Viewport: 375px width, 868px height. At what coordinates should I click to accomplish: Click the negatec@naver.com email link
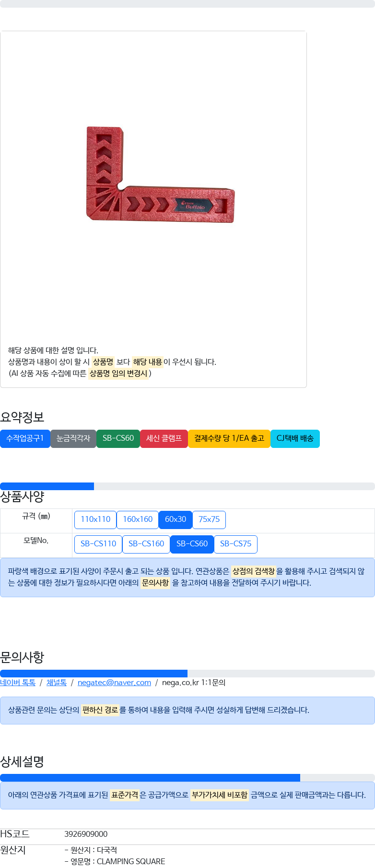(114, 683)
